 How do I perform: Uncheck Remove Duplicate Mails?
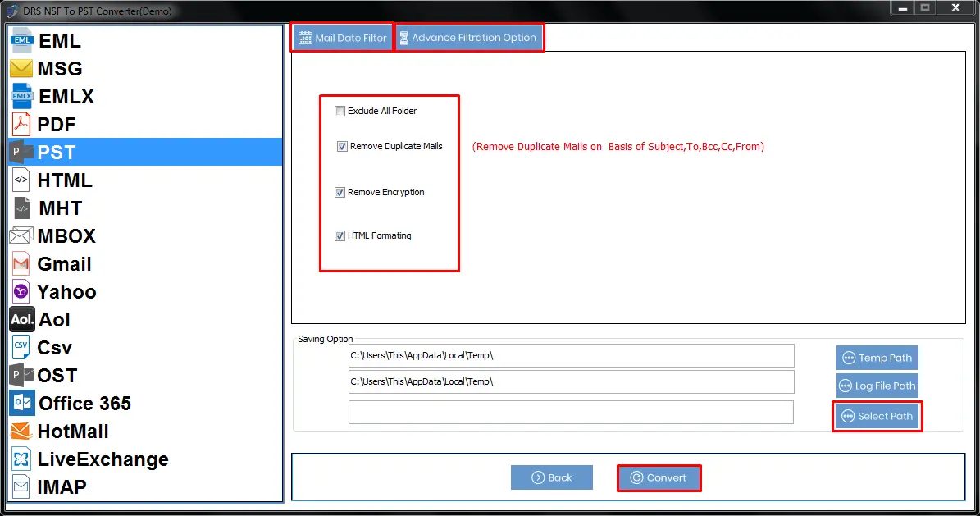pos(342,146)
